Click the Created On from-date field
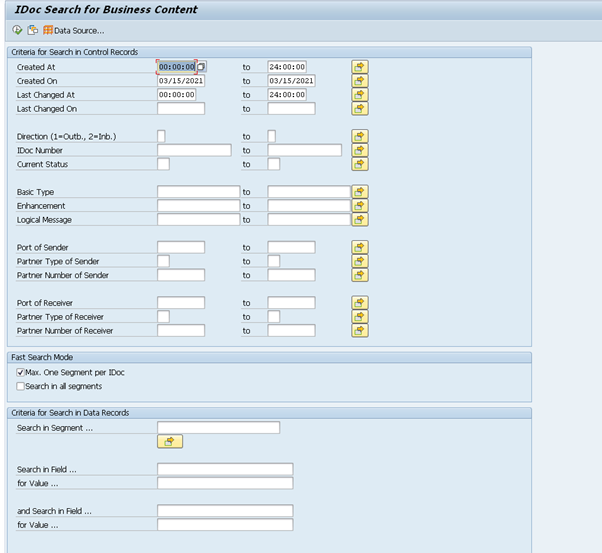 tap(180, 81)
